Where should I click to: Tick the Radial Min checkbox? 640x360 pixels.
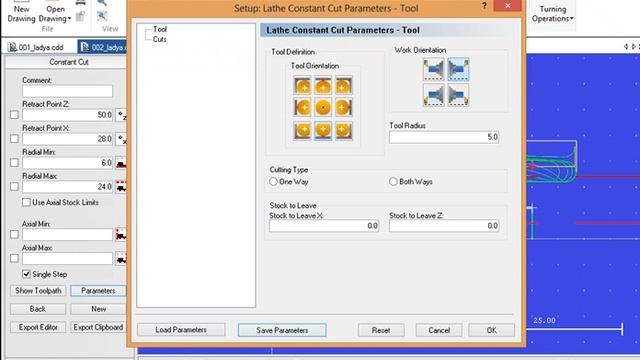[14, 163]
